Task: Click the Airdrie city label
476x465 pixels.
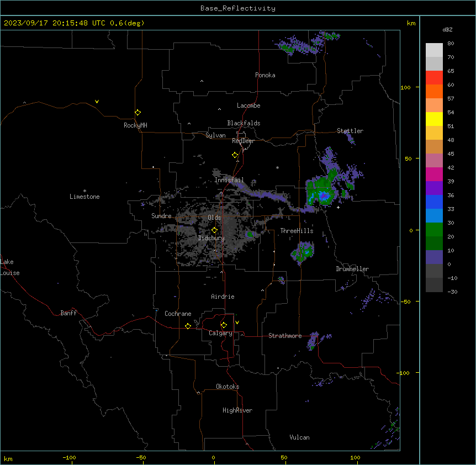Action: pos(223,297)
